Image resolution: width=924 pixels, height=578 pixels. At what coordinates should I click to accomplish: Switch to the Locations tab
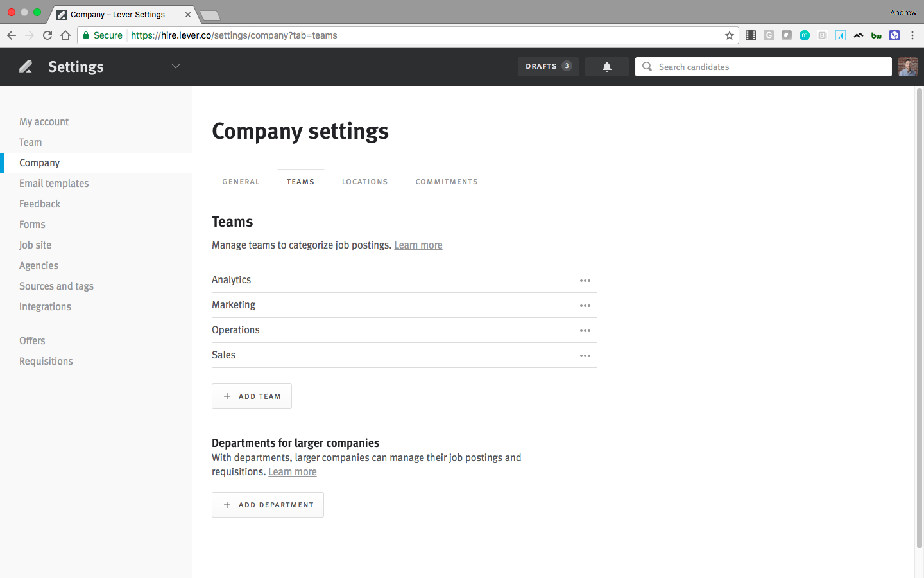coord(364,182)
